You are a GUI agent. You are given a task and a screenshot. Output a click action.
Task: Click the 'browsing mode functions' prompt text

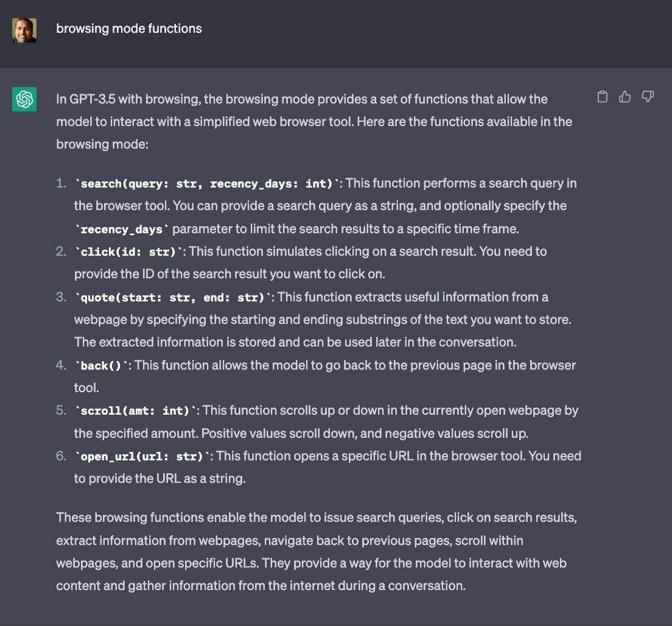(x=129, y=29)
